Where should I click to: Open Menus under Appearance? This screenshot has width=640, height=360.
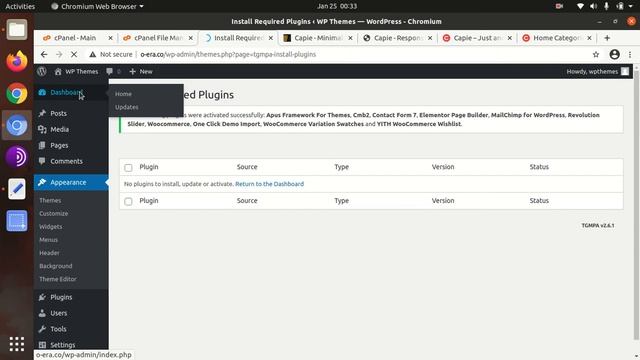pyautogui.click(x=48, y=240)
